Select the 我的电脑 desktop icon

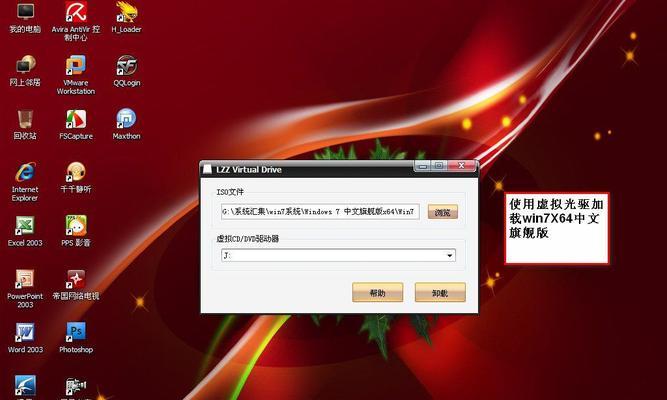tap(25, 14)
